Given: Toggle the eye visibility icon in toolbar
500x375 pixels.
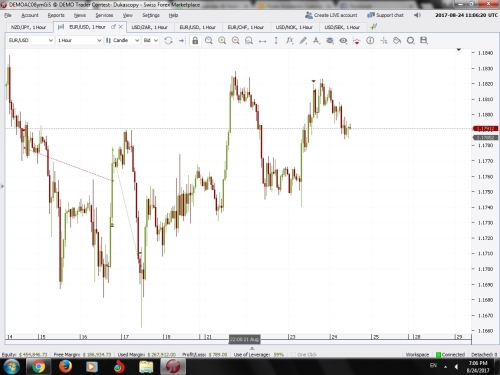Looking at the screenshot, I should 343,41.
